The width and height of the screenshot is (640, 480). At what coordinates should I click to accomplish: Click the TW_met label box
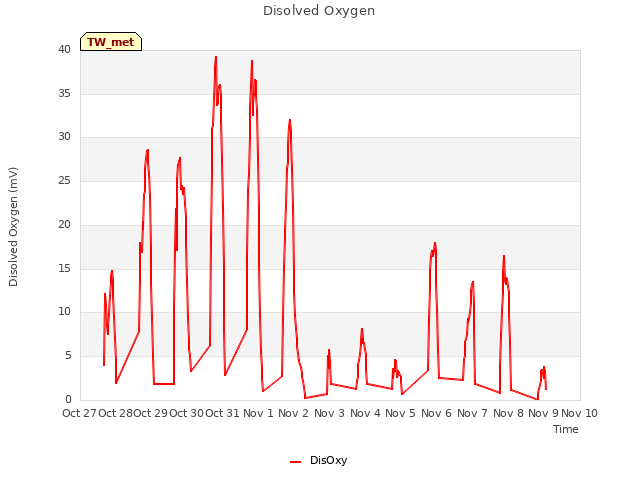pyautogui.click(x=111, y=42)
